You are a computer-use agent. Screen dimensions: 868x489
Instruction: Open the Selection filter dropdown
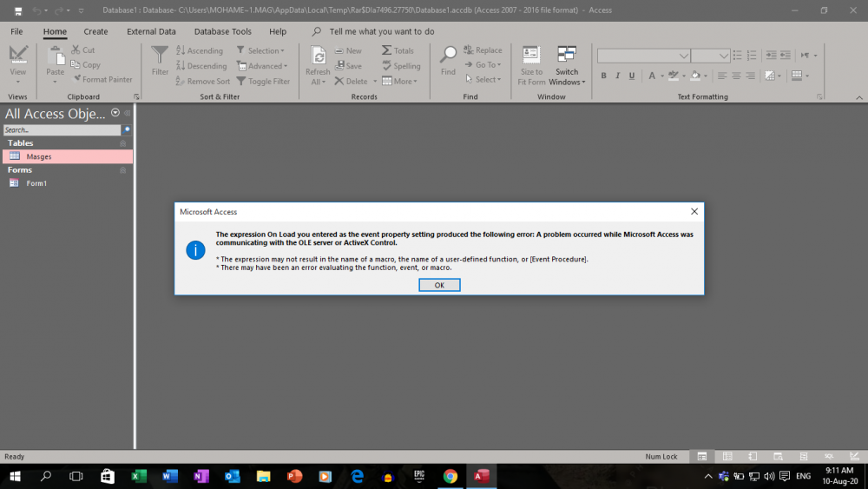click(x=260, y=50)
